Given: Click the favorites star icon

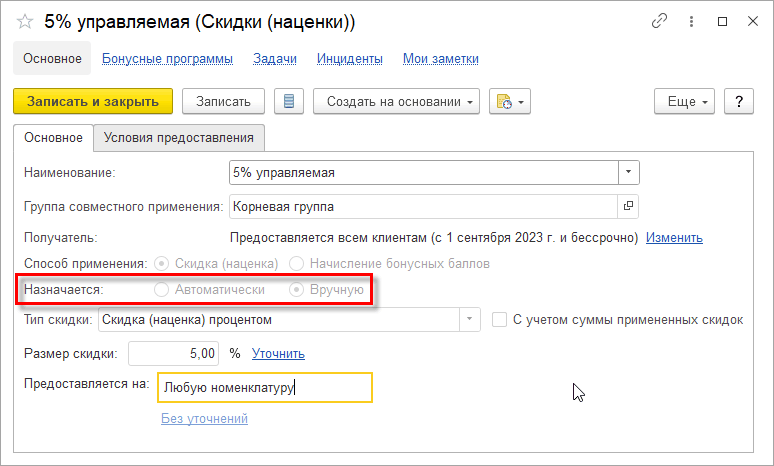Looking at the screenshot, I should click(26, 22).
